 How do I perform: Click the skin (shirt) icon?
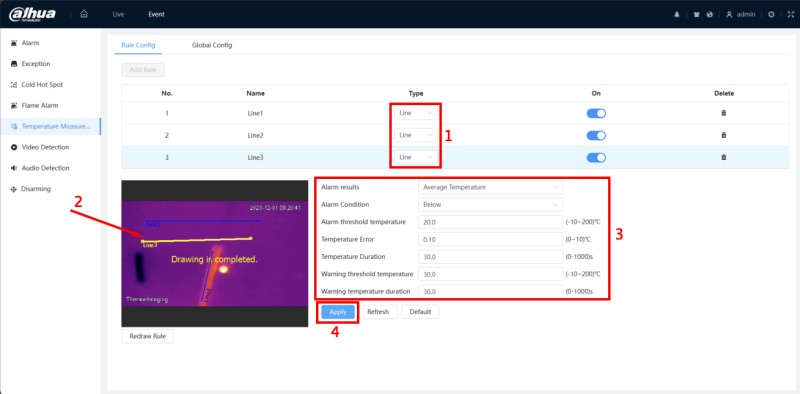pos(696,15)
